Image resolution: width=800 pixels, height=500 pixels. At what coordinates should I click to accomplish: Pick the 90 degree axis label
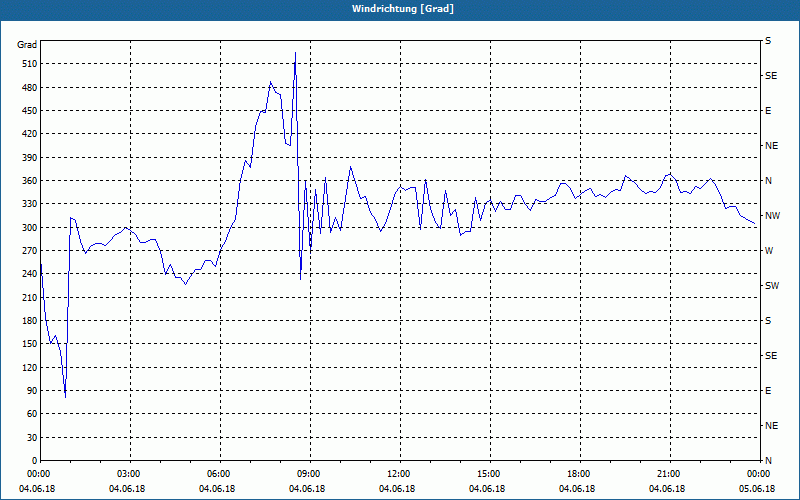click(x=32, y=391)
